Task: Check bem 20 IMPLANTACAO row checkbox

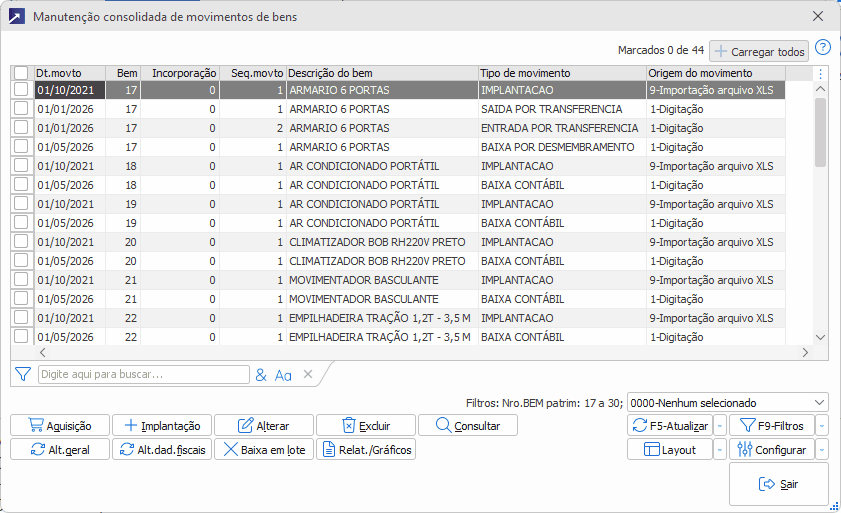Action: 21,241
